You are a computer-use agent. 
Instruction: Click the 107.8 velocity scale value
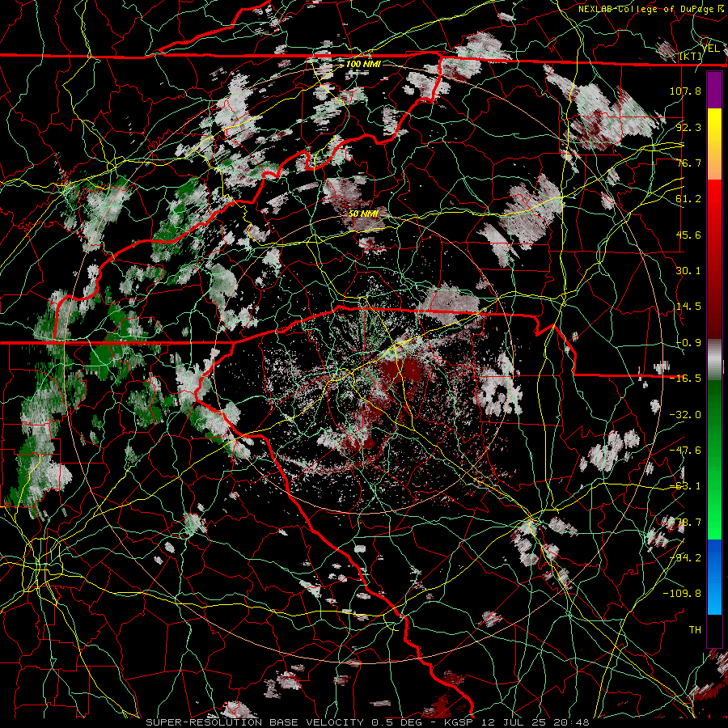(x=685, y=91)
